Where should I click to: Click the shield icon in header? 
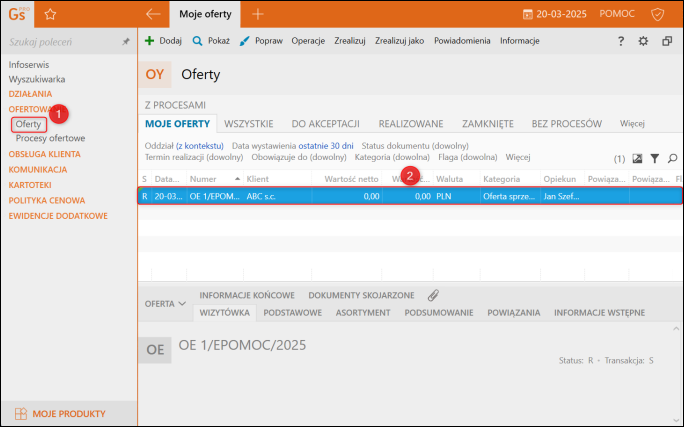pyautogui.click(x=657, y=14)
